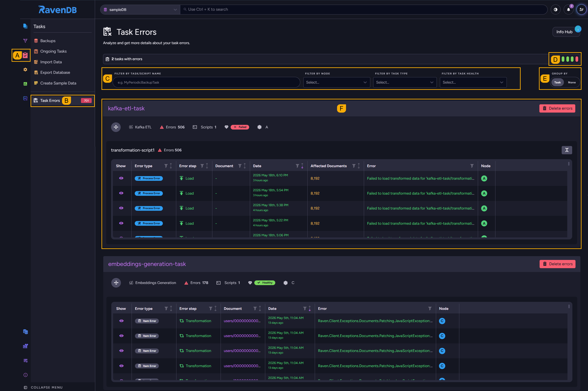Open Indexes section icon in sidebar
Image resolution: width=588 pixels, height=391 pixels.
tap(25, 41)
